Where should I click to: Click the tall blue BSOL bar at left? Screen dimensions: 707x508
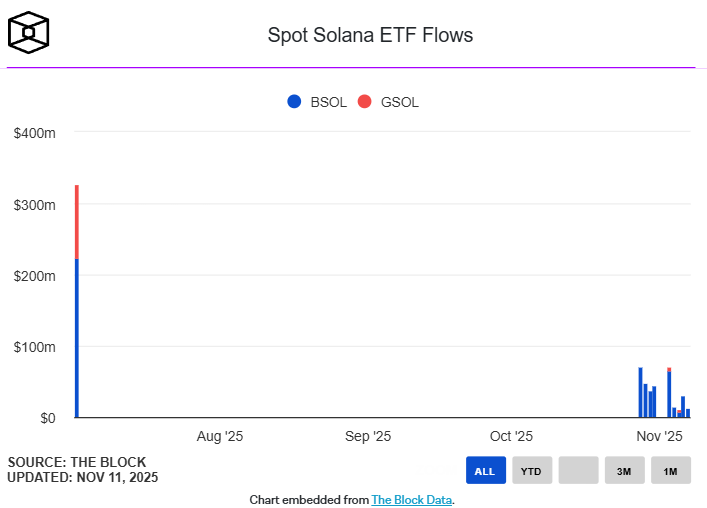(x=76, y=338)
